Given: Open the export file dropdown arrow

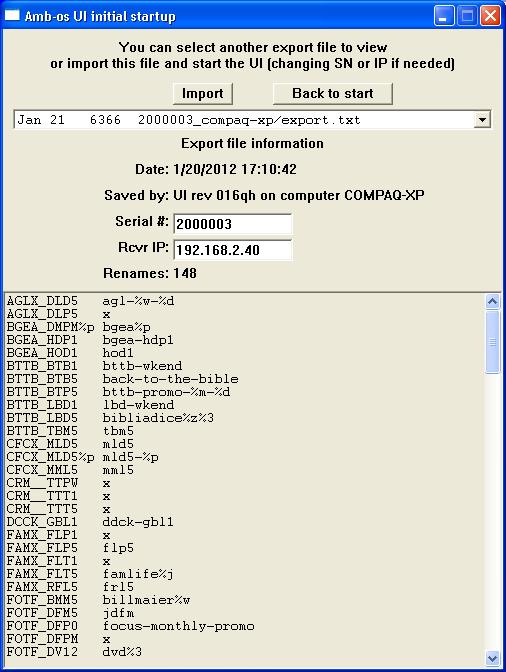Looking at the screenshot, I should coord(482,120).
